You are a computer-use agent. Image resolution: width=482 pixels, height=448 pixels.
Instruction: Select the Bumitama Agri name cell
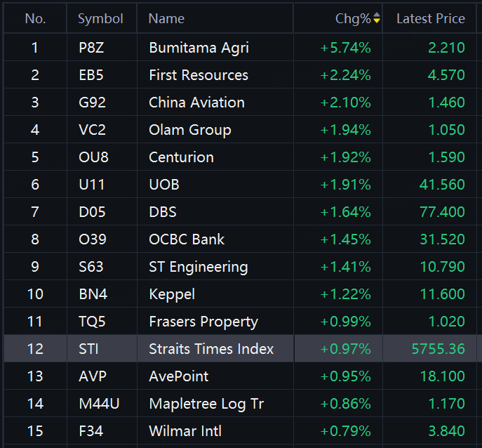[199, 48]
